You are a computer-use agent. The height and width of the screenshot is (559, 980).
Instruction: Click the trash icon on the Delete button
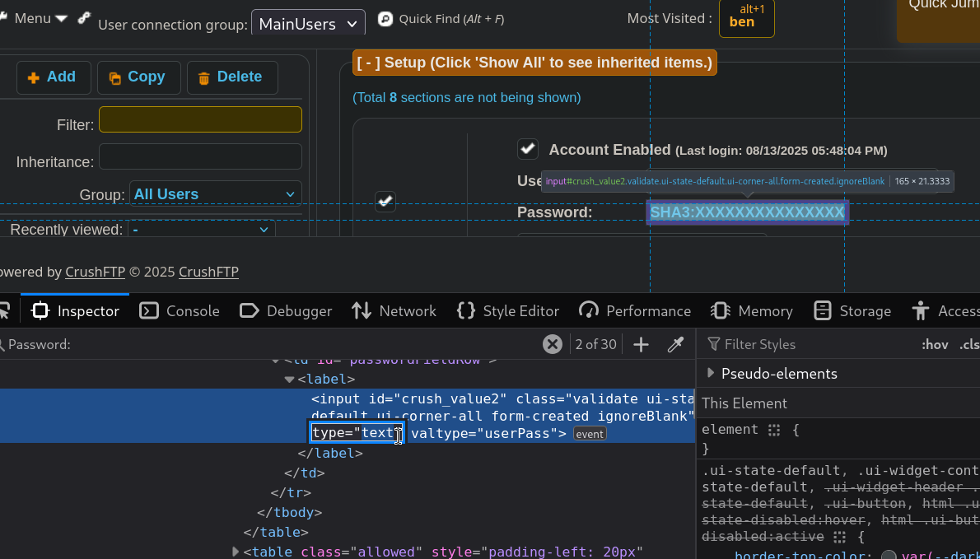203,78
